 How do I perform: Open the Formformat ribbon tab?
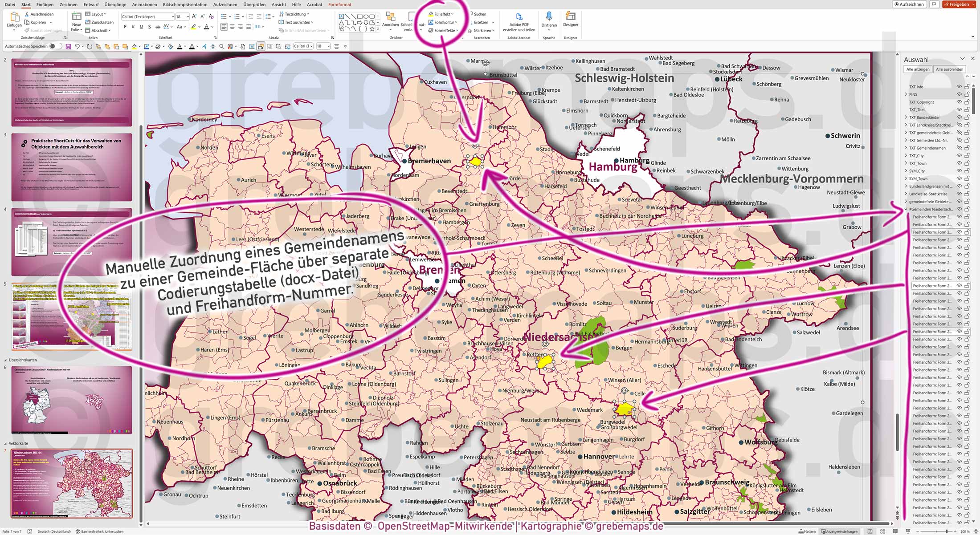pos(340,4)
